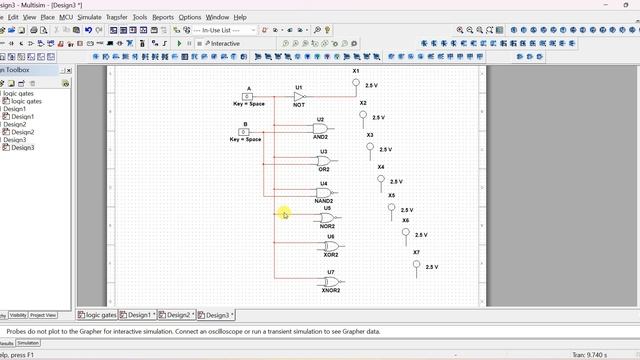Toggle interactive switch B

(244, 132)
